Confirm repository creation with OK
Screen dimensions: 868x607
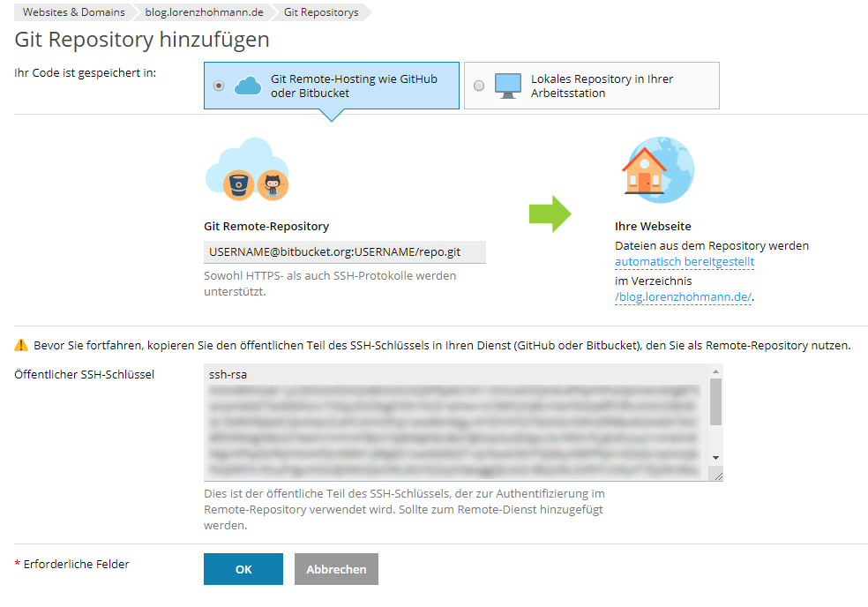[243, 569]
